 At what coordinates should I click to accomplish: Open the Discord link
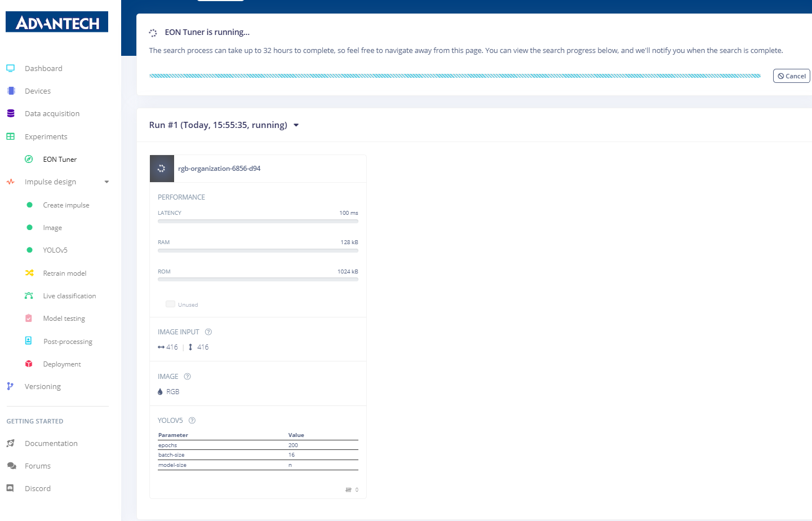pos(38,488)
